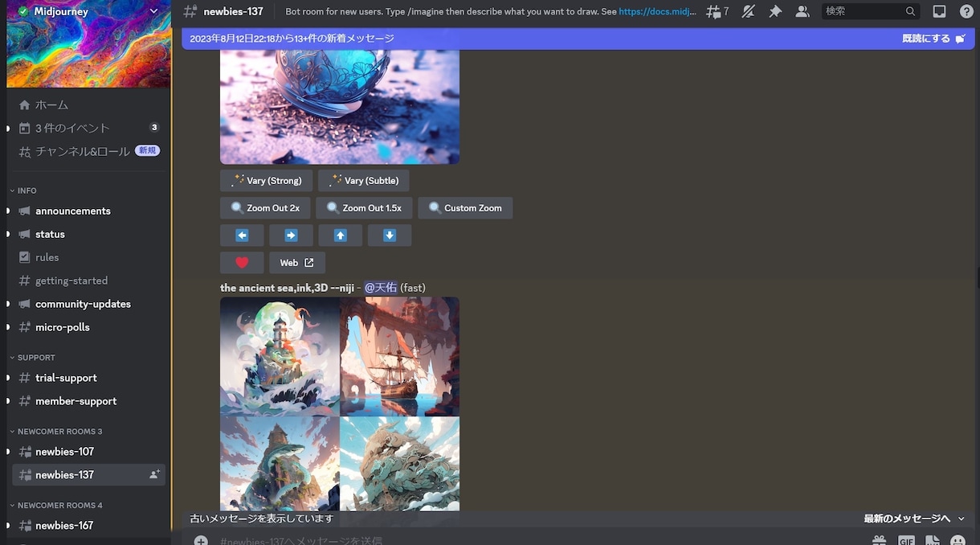This screenshot has width=980, height=545.
Task: Open the member-support channel
Action: coord(88,401)
